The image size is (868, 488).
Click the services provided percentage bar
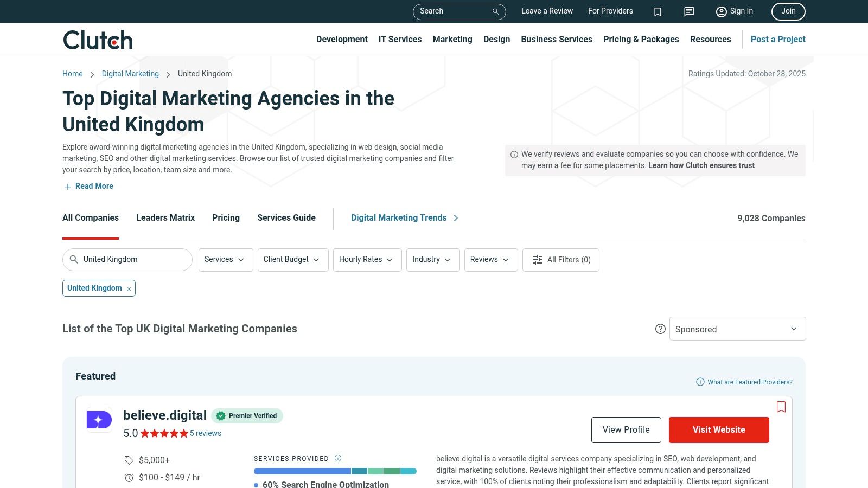click(335, 471)
